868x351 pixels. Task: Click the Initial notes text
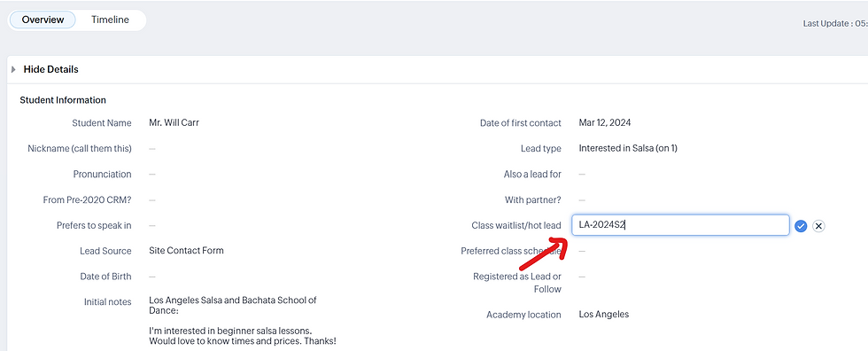[243, 321]
